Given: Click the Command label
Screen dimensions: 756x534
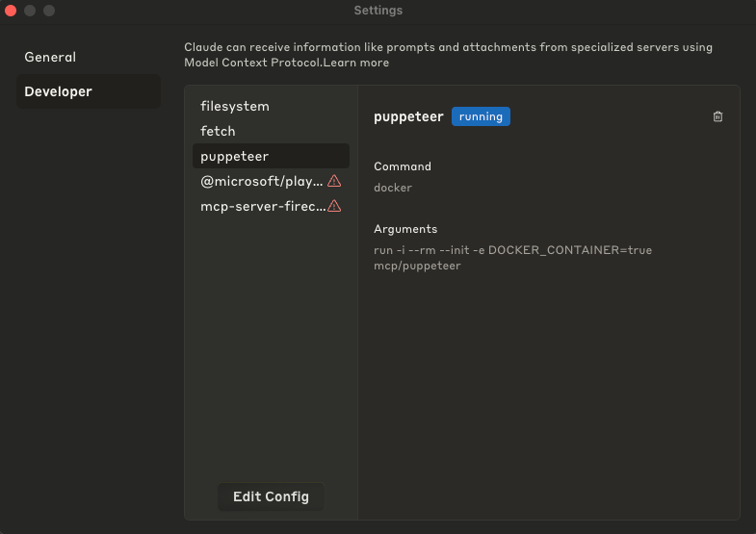Looking at the screenshot, I should (x=403, y=166).
